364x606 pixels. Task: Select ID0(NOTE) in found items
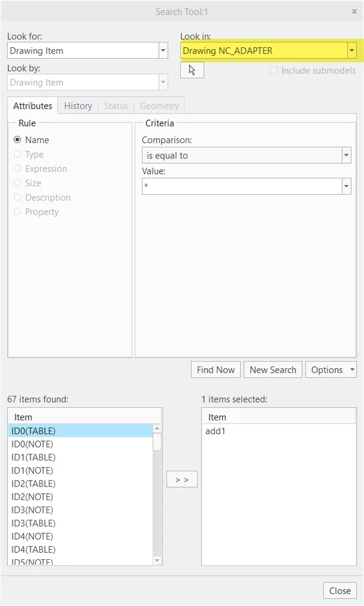pos(80,444)
